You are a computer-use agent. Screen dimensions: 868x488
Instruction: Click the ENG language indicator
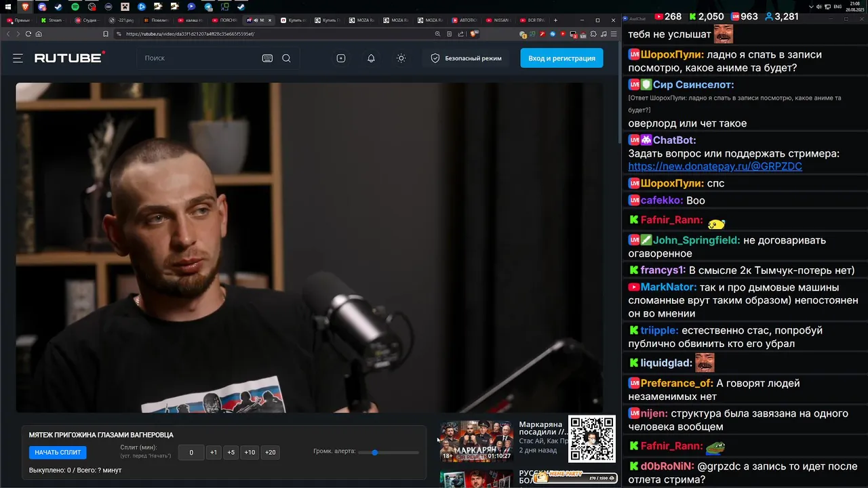pos(837,7)
